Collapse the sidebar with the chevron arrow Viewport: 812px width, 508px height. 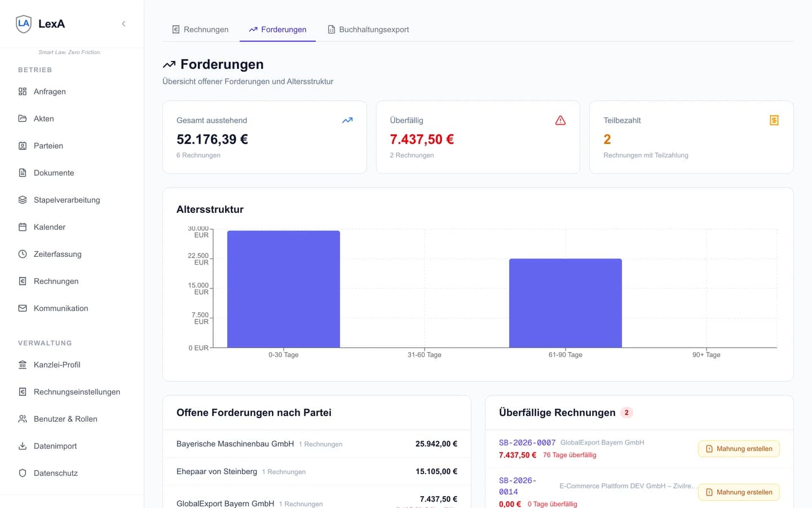click(x=123, y=24)
